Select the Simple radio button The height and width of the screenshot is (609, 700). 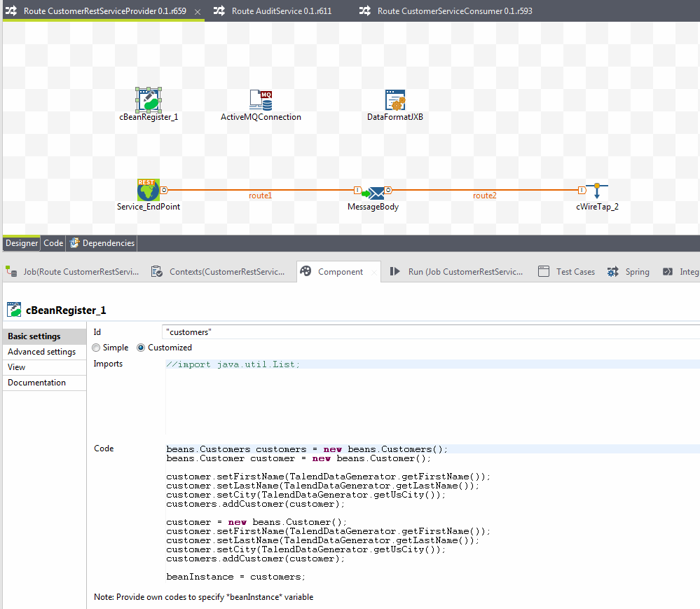(x=97, y=348)
